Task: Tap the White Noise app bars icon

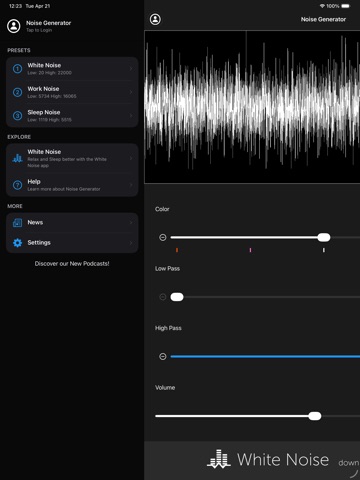Action: coord(17,158)
